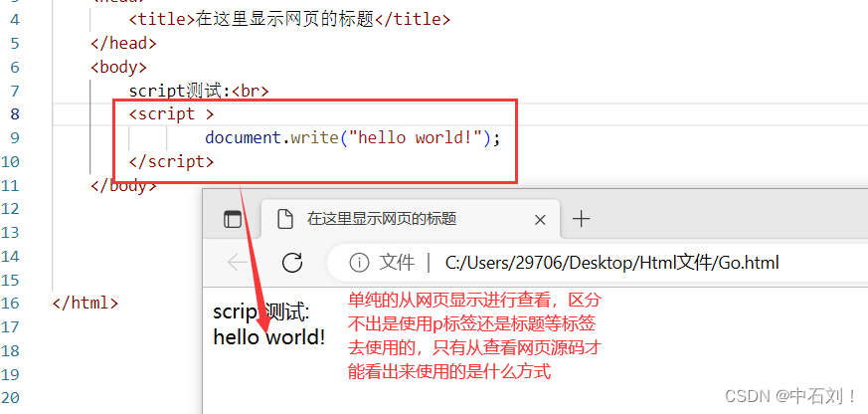Click the page file icon on the tab
This screenshot has height=414, width=868.
[284, 220]
